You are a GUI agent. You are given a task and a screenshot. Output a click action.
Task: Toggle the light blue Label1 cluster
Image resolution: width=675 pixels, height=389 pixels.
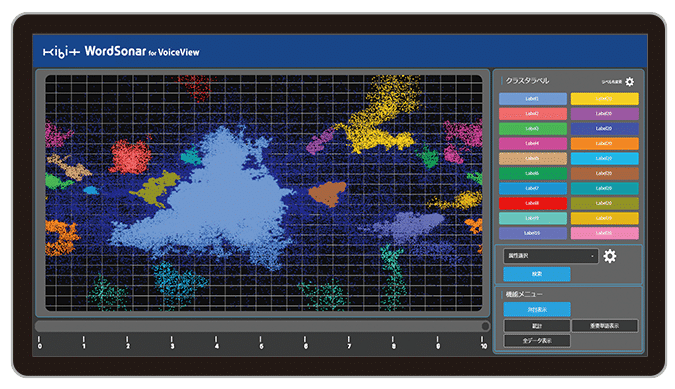[x=533, y=99]
